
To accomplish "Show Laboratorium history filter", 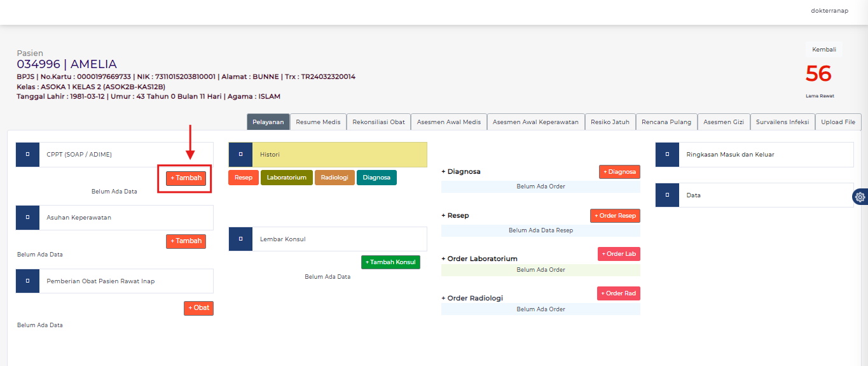I will coord(286,178).
